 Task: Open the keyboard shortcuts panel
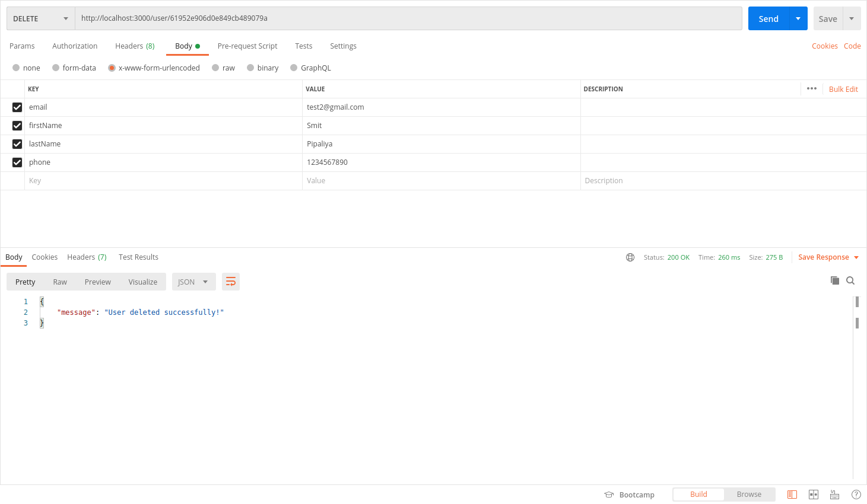point(834,494)
